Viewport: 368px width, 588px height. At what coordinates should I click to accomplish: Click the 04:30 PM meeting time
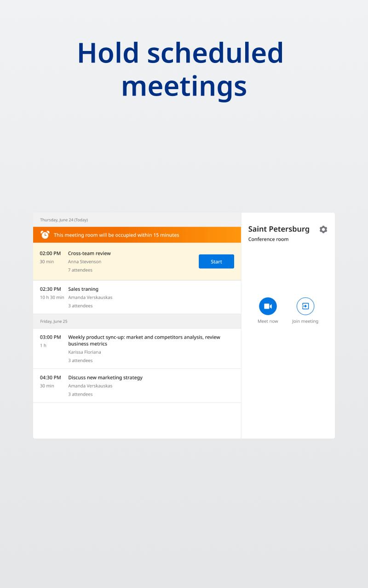[50, 378]
